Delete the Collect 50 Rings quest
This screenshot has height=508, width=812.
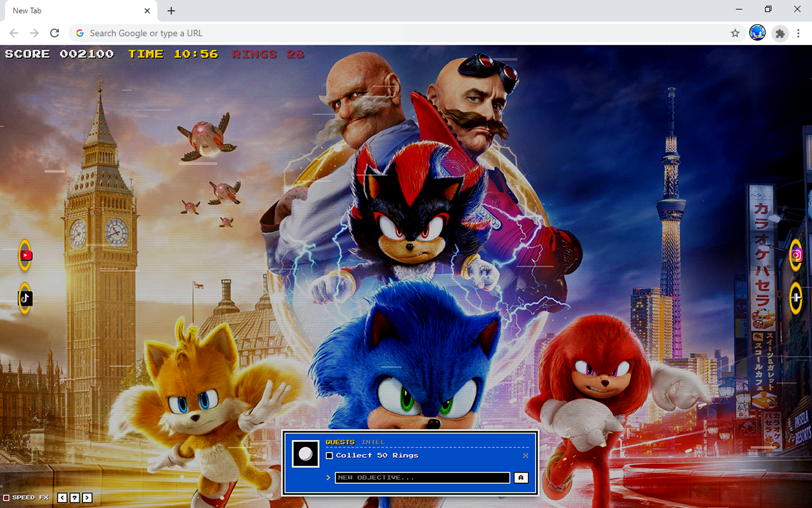click(x=525, y=456)
